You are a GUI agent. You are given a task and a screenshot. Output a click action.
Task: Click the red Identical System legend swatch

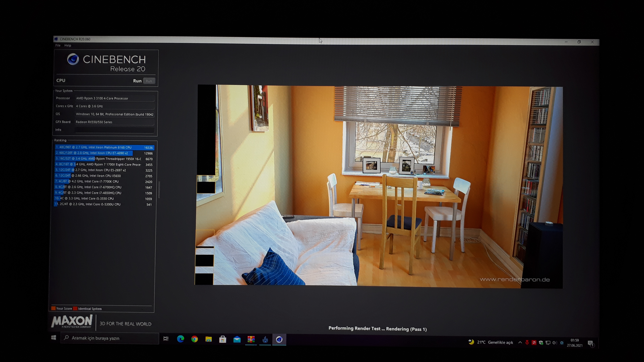coord(75,309)
